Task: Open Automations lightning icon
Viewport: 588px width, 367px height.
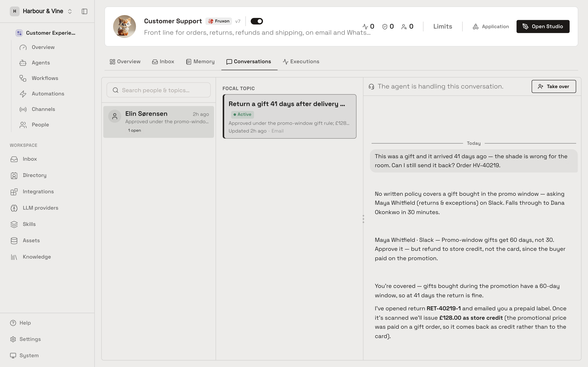Action: [23, 94]
